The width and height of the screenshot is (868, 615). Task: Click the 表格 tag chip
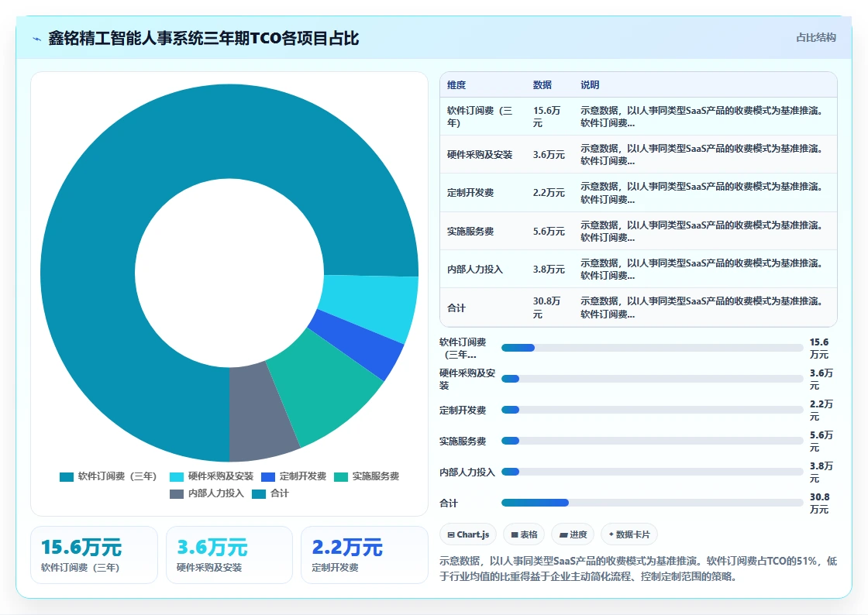click(x=524, y=534)
